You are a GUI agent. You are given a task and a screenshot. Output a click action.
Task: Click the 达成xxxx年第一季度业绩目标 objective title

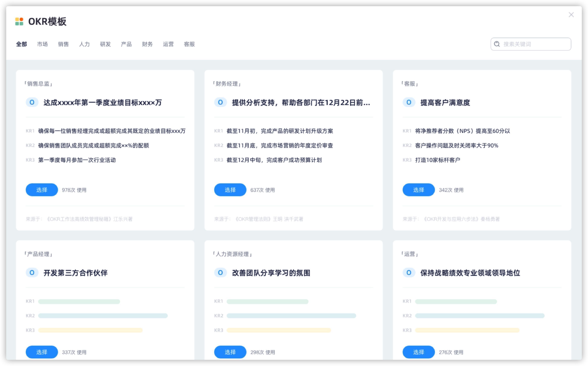(102, 103)
